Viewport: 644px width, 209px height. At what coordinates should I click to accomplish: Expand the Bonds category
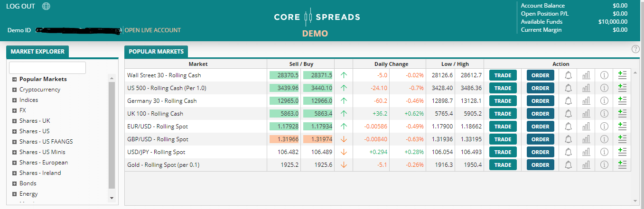coord(15,183)
